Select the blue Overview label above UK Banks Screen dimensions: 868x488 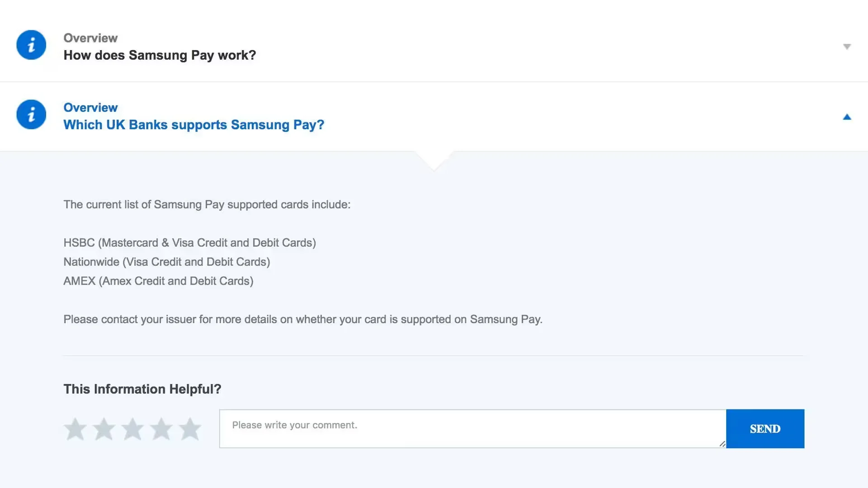coord(90,108)
